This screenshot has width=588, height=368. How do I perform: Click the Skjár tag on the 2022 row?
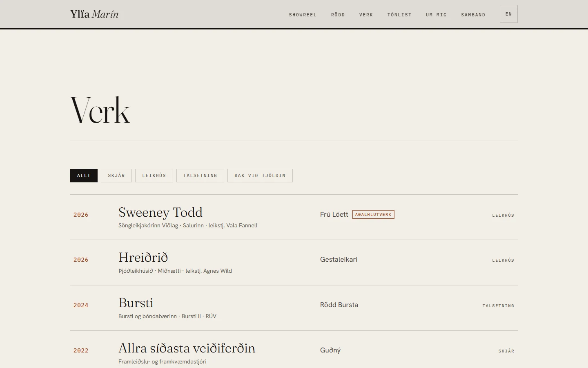tap(506, 351)
